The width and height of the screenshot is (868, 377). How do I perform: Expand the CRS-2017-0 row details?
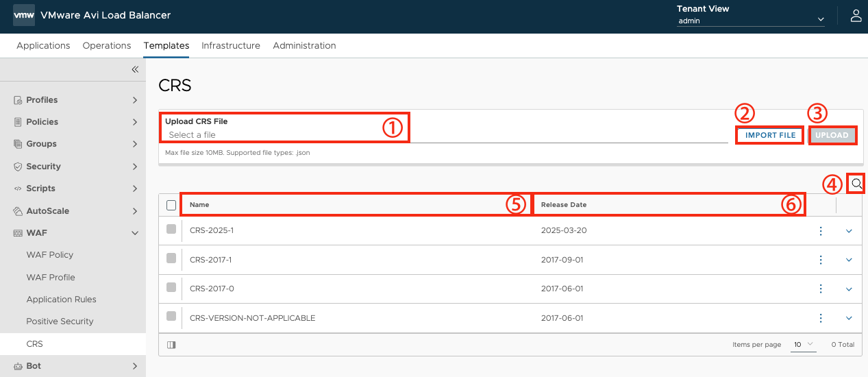[850, 289]
